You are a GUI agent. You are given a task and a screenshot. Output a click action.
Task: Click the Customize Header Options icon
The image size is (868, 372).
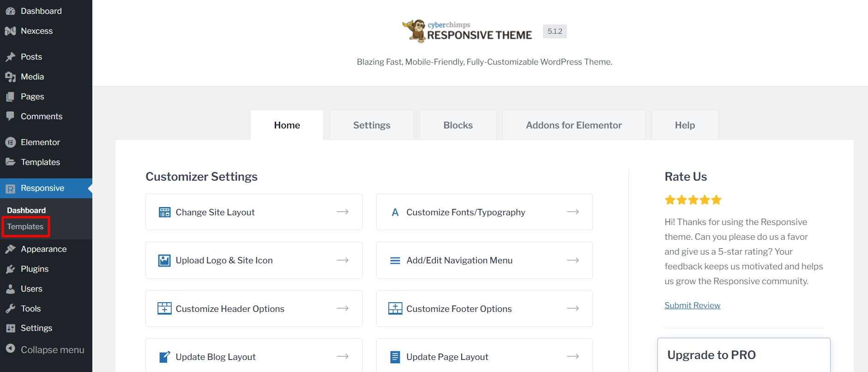[164, 308]
